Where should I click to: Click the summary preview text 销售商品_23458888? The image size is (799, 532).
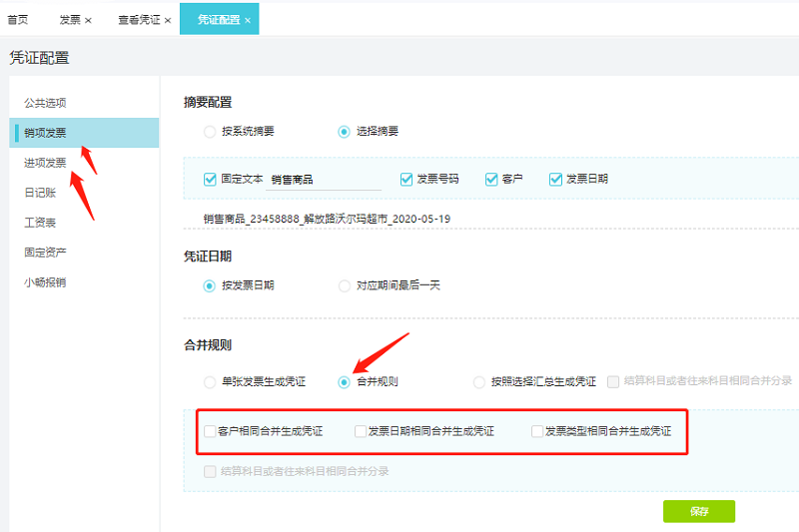pos(328,219)
